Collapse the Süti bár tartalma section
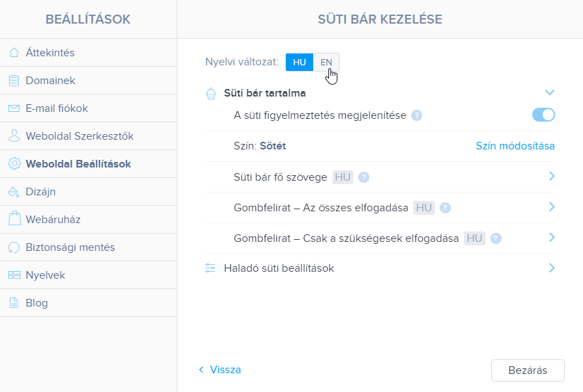 tap(550, 92)
